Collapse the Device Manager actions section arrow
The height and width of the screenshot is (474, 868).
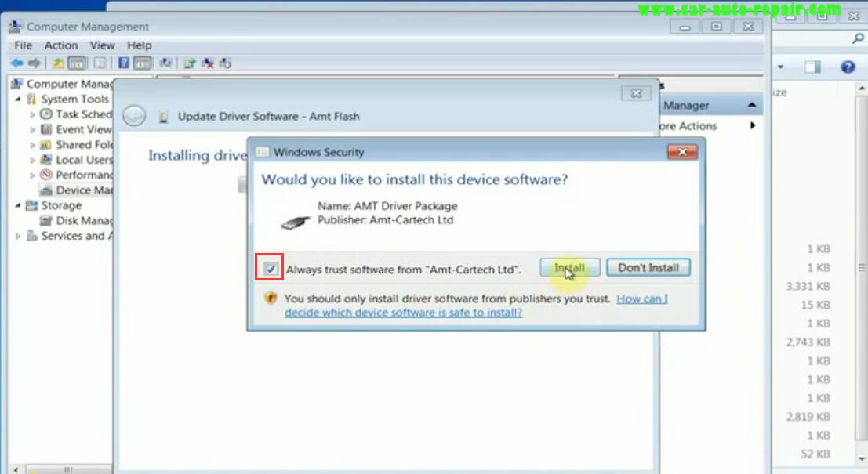pos(752,104)
